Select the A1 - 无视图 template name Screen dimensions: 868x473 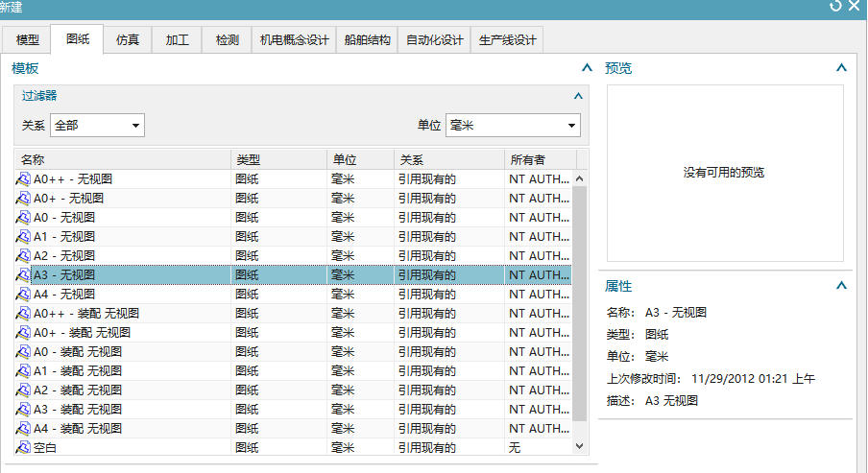point(64,237)
